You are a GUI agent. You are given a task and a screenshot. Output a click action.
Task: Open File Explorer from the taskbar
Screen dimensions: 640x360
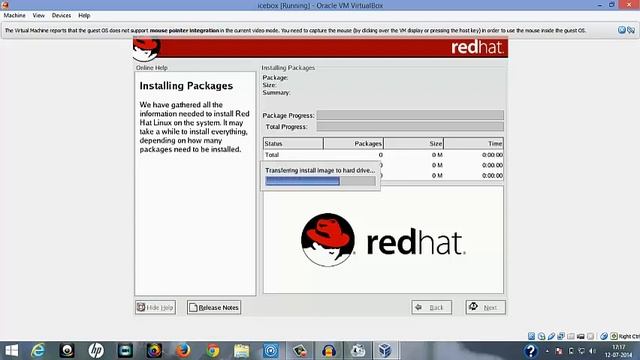click(x=241, y=351)
